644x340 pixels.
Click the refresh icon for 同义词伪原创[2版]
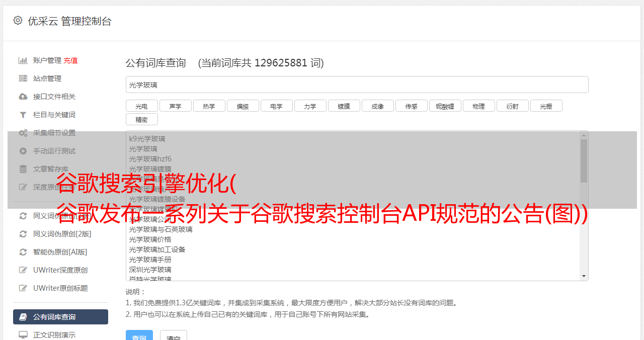click(x=23, y=234)
